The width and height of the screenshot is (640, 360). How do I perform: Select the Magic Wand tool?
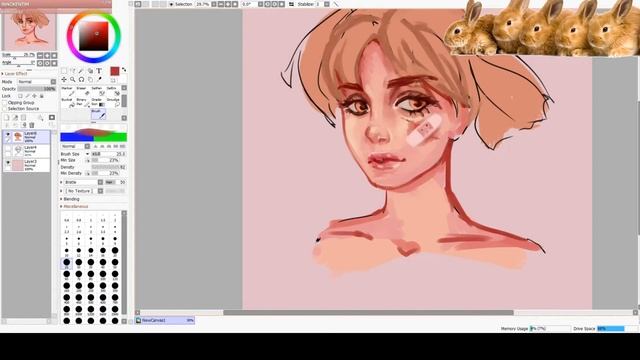[x=81, y=71]
